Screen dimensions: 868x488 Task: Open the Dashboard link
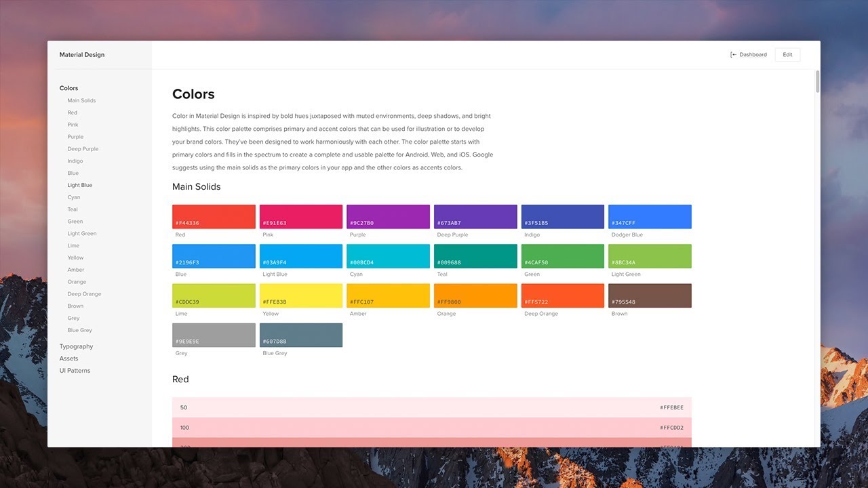(x=753, y=55)
